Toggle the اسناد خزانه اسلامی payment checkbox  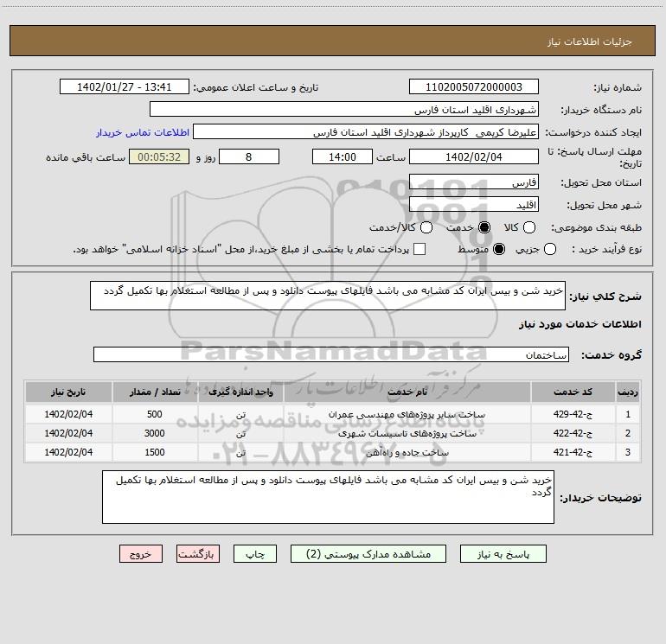[x=419, y=249]
